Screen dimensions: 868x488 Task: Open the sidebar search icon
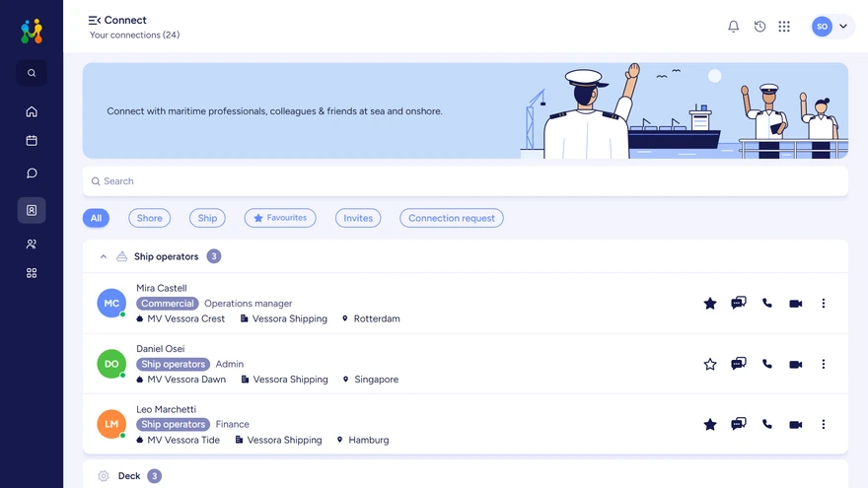32,73
